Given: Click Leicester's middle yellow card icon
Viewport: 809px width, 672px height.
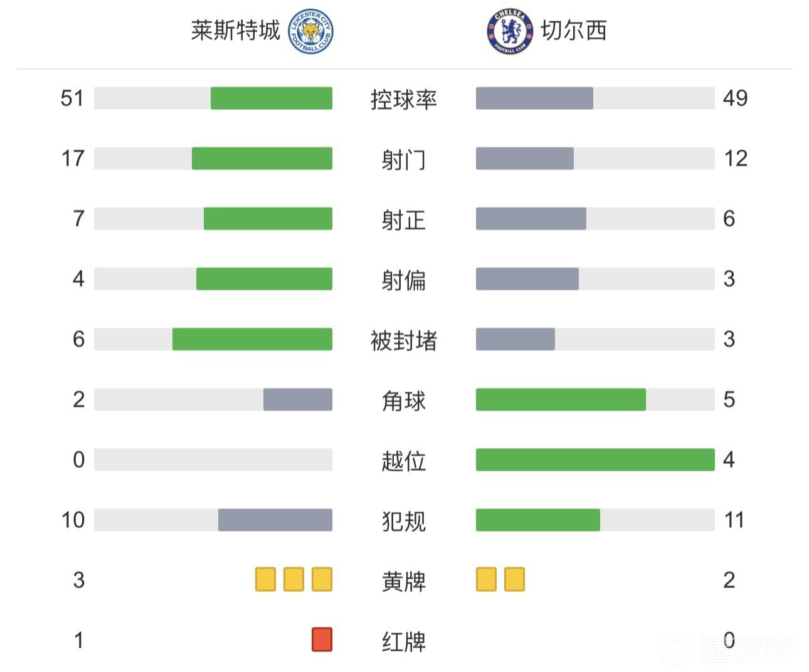Looking at the screenshot, I should [x=293, y=580].
